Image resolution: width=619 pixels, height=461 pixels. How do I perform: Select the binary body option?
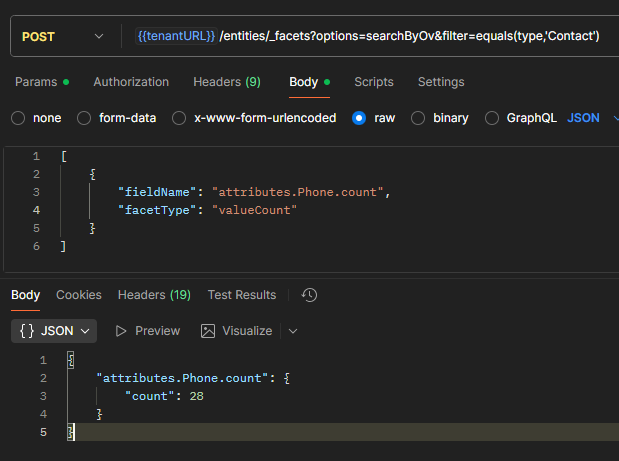418,118
